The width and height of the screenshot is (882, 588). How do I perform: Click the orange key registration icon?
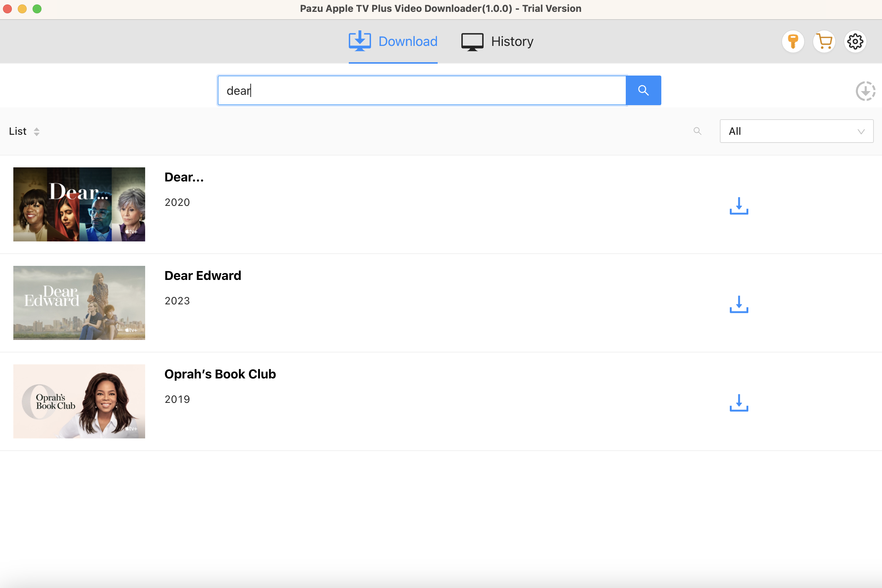(x=793, y=41)
